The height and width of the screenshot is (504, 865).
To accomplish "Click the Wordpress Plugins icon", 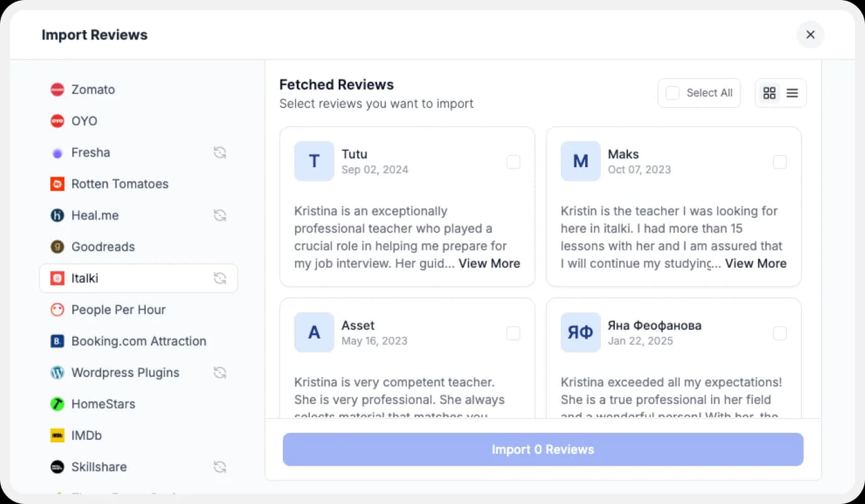I will [x=57, y=372].
